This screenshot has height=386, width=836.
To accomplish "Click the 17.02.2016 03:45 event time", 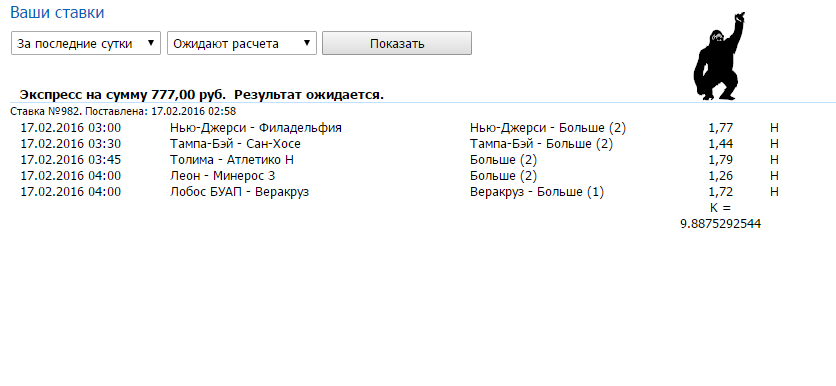I will tap(71, 160).
